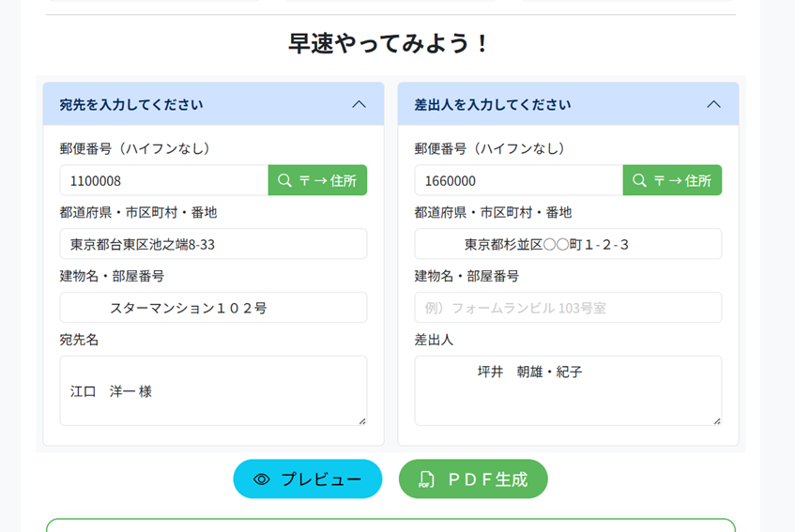
Task: Click the 宛先名 text area with 江口 洋一 様
Action: pos(213,390)
